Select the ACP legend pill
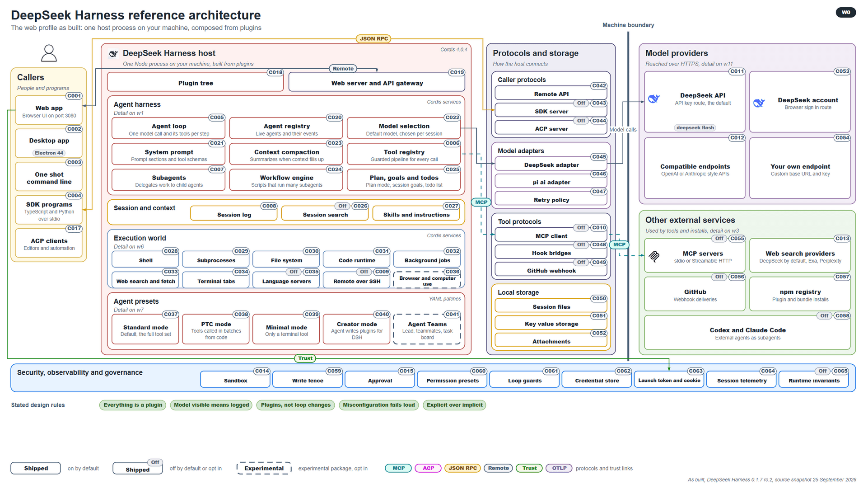Viewport: 868px width, 489px height. (428, 468)
